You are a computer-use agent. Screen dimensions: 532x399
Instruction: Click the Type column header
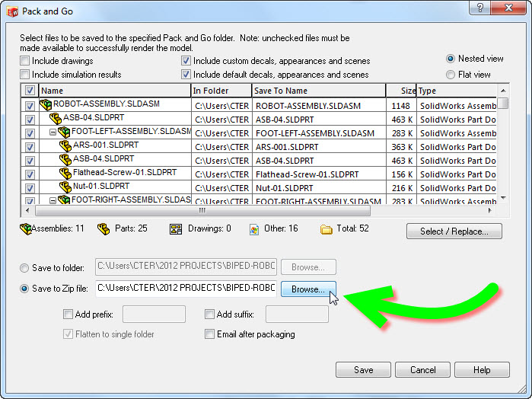click(457, 91)
